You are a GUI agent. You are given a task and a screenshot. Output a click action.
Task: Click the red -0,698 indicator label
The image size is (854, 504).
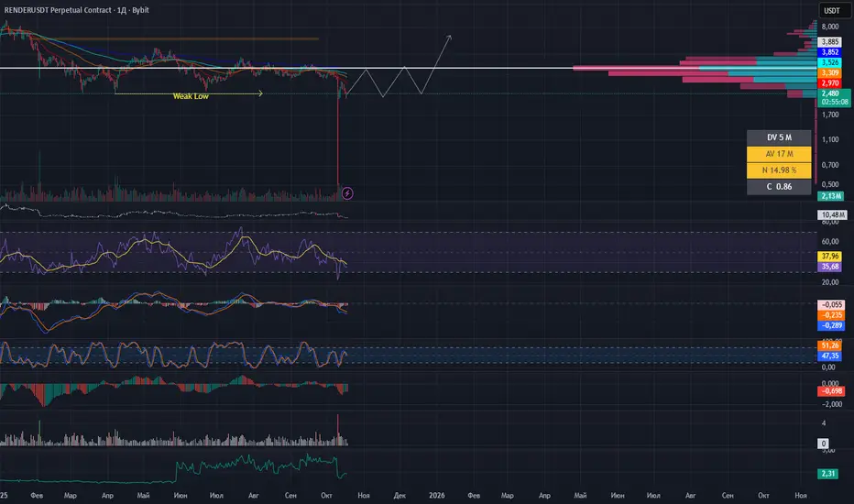click(x=831, y=390)
